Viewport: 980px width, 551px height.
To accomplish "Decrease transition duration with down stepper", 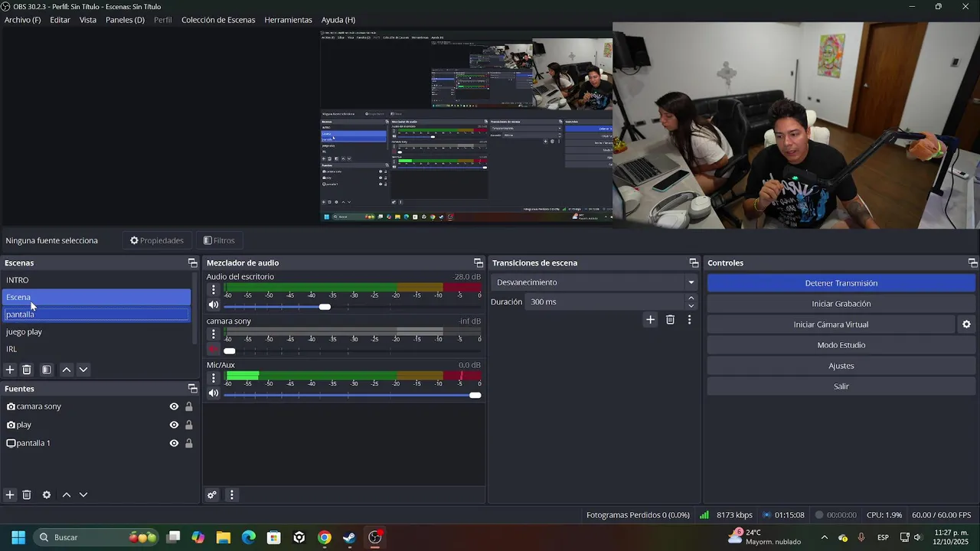I will tap(691, 305).
